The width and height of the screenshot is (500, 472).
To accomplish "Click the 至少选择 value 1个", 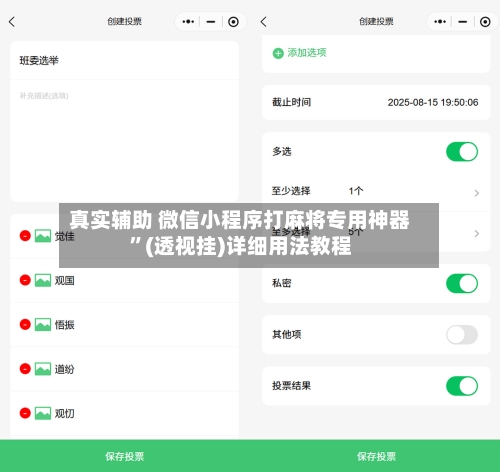I will pyautogui.click(x=356, y=191).
